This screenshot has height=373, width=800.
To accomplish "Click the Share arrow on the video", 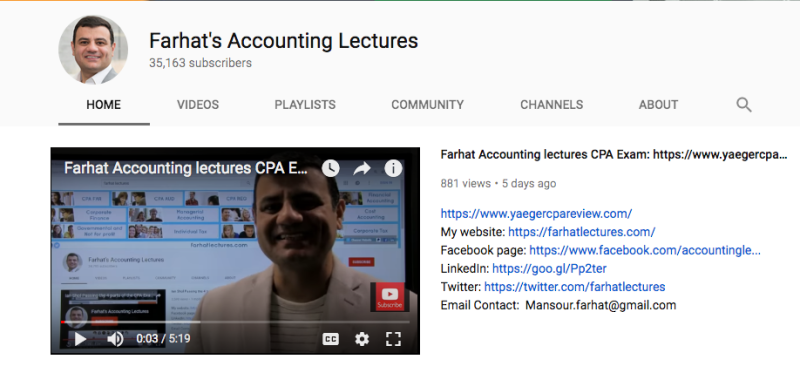I will tap(362, 168).
